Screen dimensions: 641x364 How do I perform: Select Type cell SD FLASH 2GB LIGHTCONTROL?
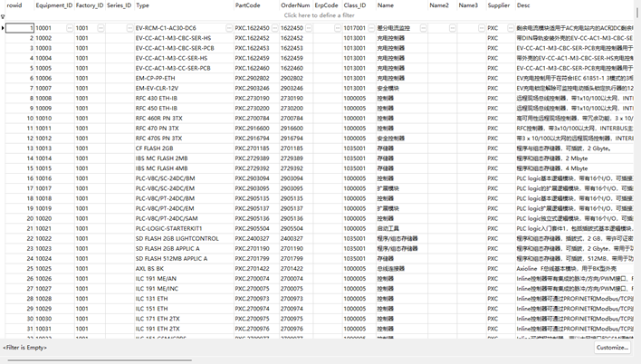(184, 238)
